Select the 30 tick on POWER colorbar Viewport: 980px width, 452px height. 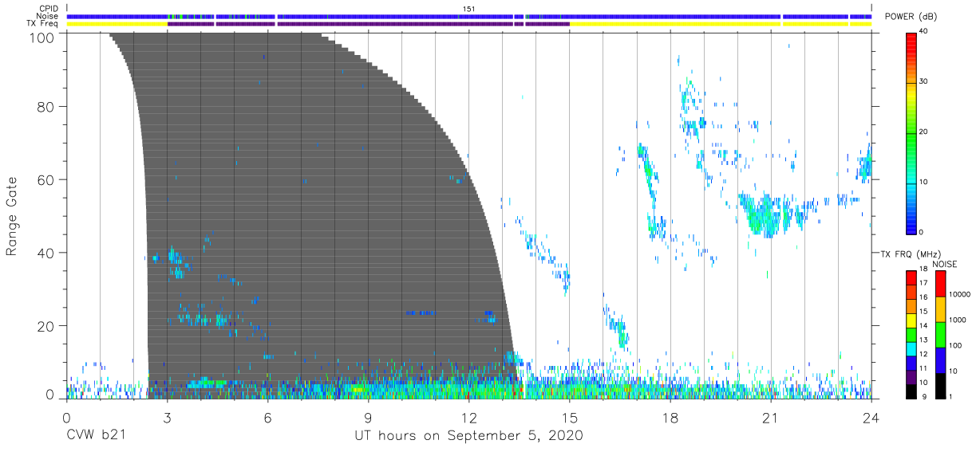click(924, 82)
